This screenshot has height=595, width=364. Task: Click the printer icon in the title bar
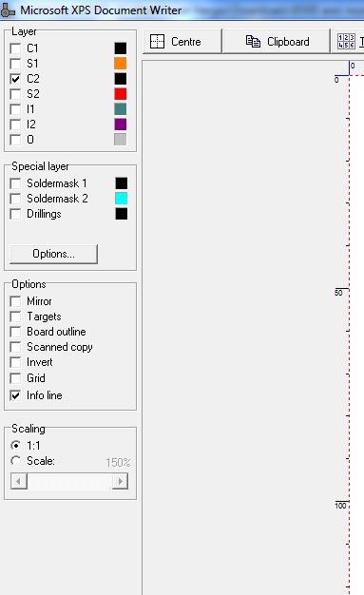8,10
